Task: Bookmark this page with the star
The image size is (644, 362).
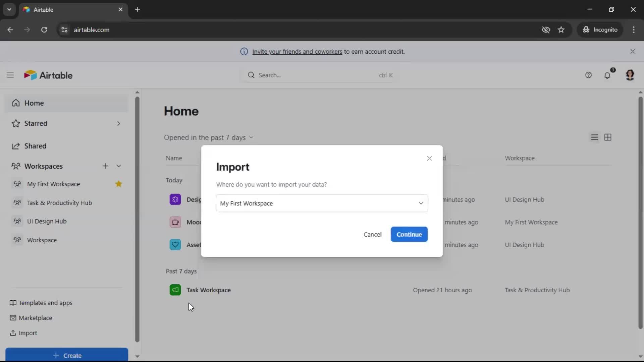Action: (561, 30)
